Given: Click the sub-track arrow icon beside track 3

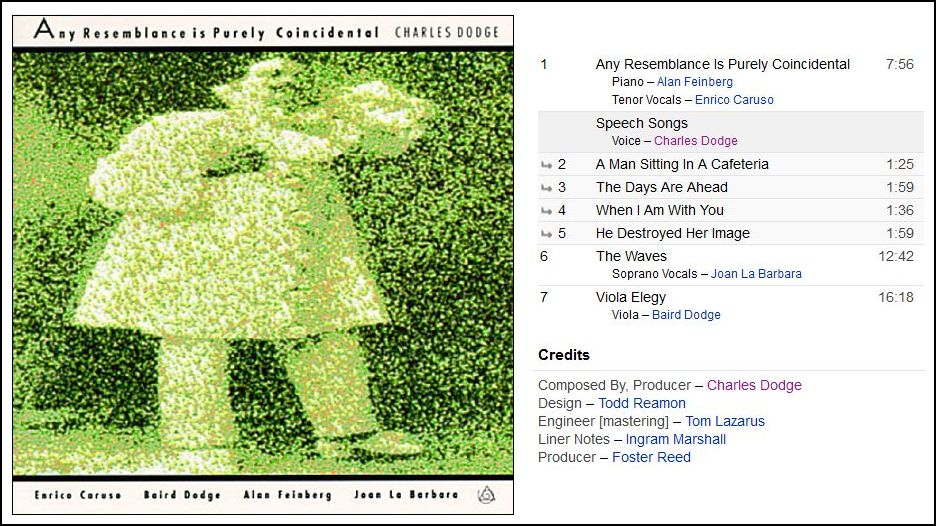Looking at the screenshot, I should [x=546, y=187].
